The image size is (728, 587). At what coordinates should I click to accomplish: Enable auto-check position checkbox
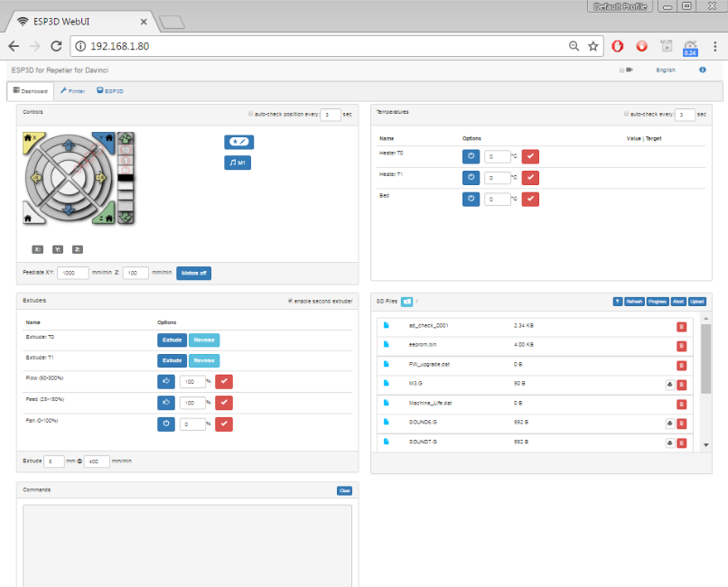click(x=251, y=114)
